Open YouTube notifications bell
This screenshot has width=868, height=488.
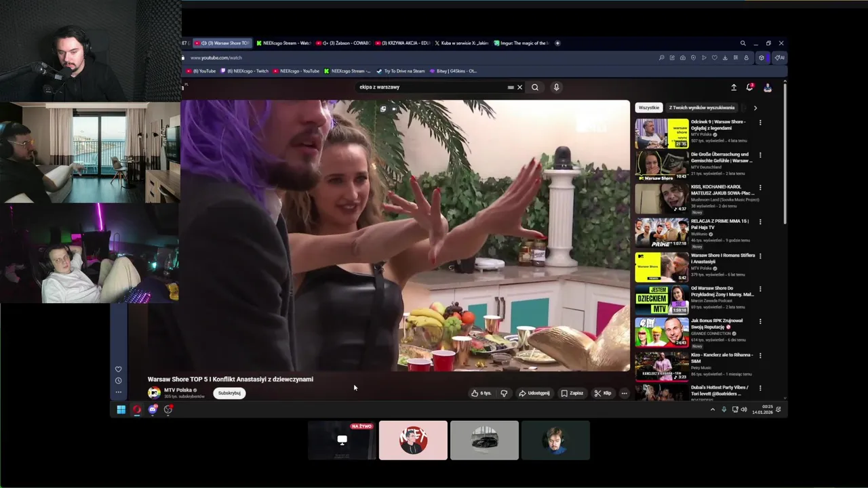click(x=750, y=87)
